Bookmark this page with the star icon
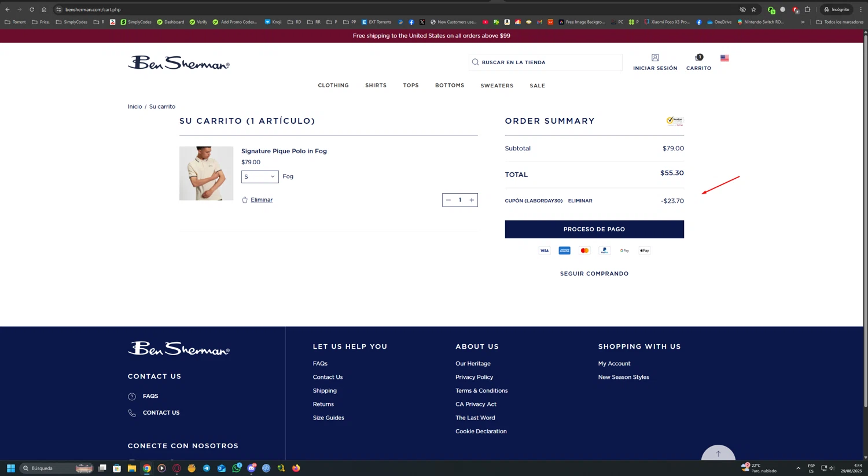The height and width of the screenshot is (476, 868). tap(753, 10)
